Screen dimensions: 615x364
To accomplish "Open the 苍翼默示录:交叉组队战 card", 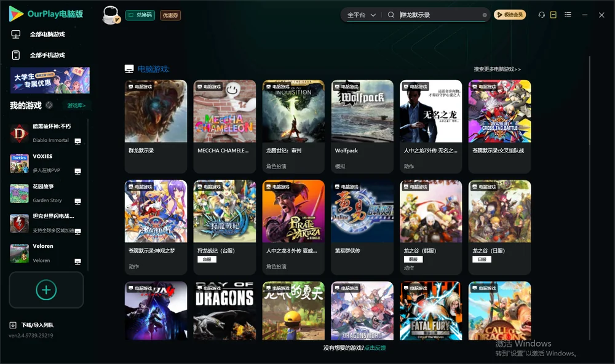I will [499, 126].
